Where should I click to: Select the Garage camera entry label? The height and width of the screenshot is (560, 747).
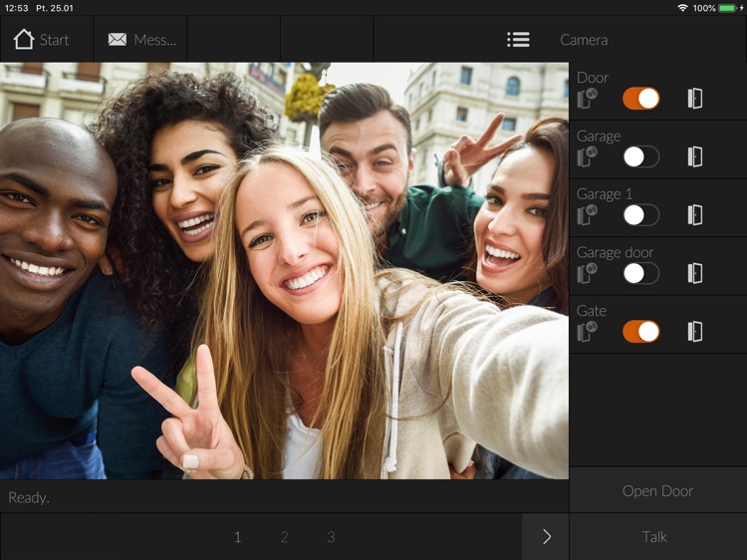coord(599,137)
